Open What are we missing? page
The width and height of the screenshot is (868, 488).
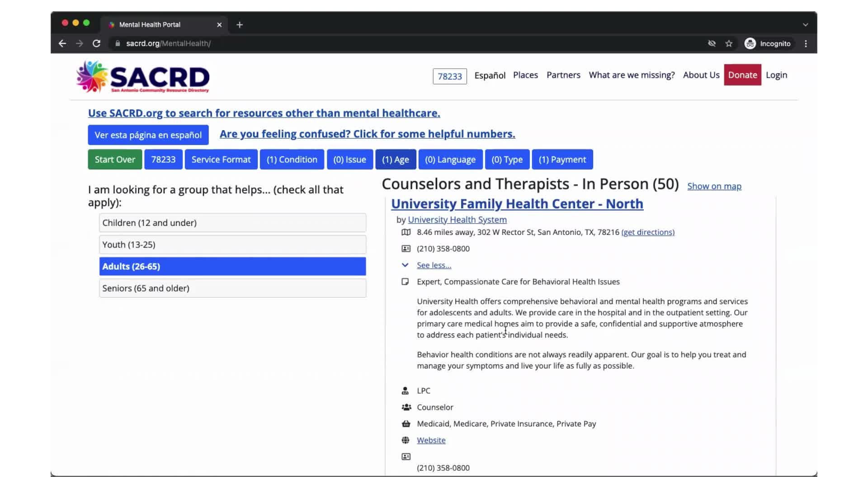[632, 75]
